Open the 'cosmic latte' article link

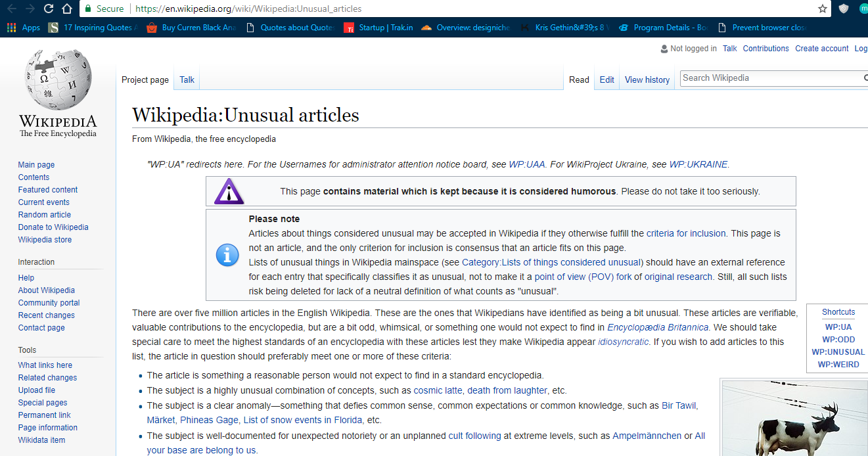(438, 390)
